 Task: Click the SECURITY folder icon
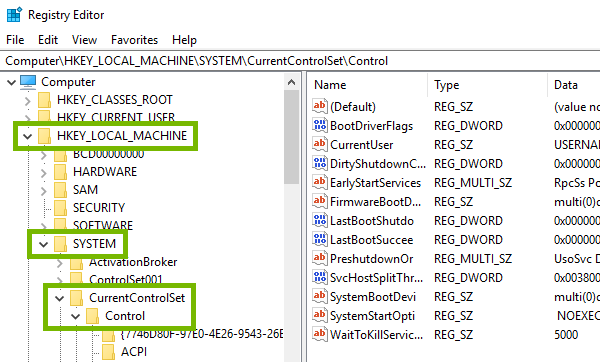point(60,208)
